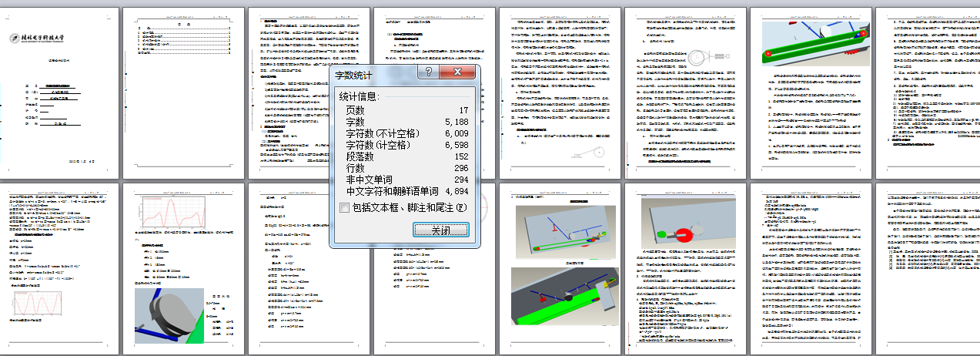Click the 关闭 button in word count dialog
The height and width of the screenshot is (356, 980).
[441, 230]
